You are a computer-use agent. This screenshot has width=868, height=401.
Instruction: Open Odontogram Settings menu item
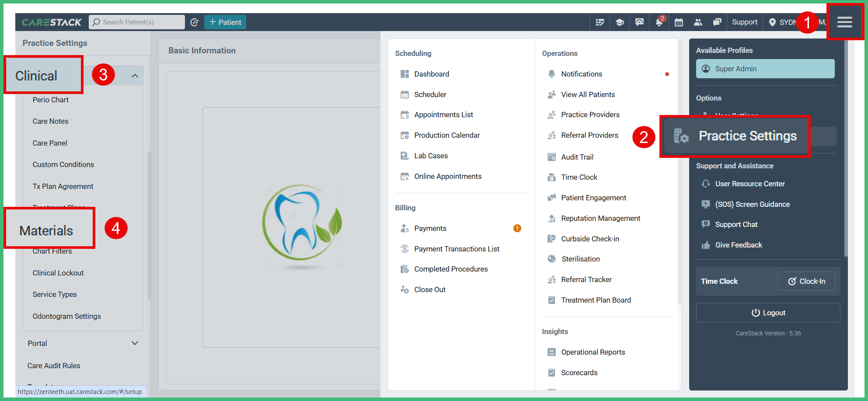66,316
